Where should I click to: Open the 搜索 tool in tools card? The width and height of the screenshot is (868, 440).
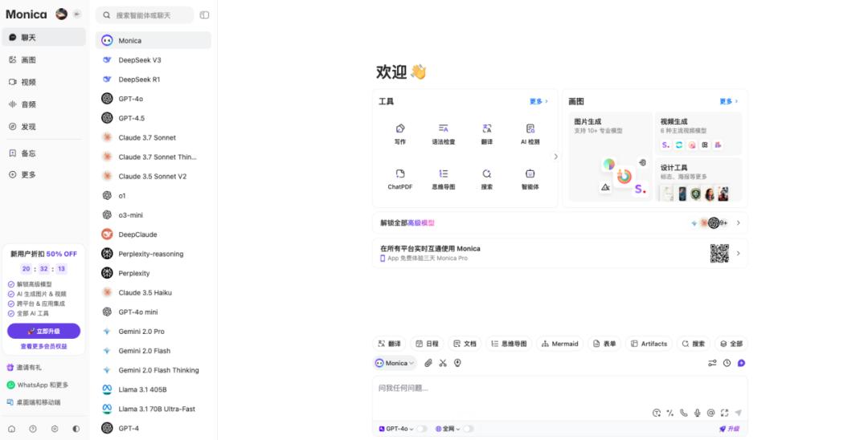(486, 179)
